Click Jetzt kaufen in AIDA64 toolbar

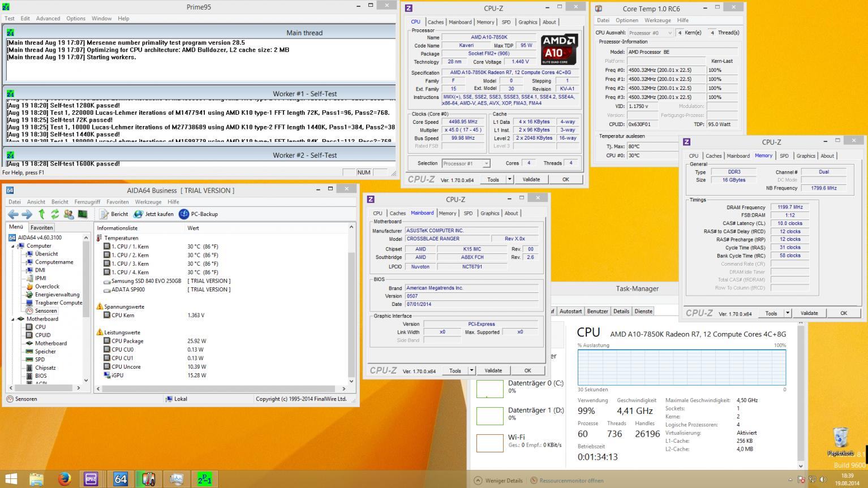pyautogui.click(x=153, y=214)
